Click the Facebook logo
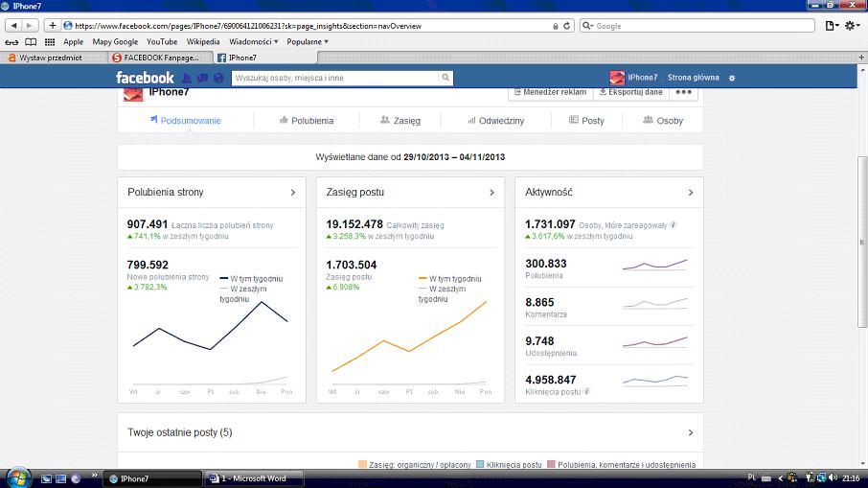The width and height of the screenshot is (868, 488). coord(145,78)
